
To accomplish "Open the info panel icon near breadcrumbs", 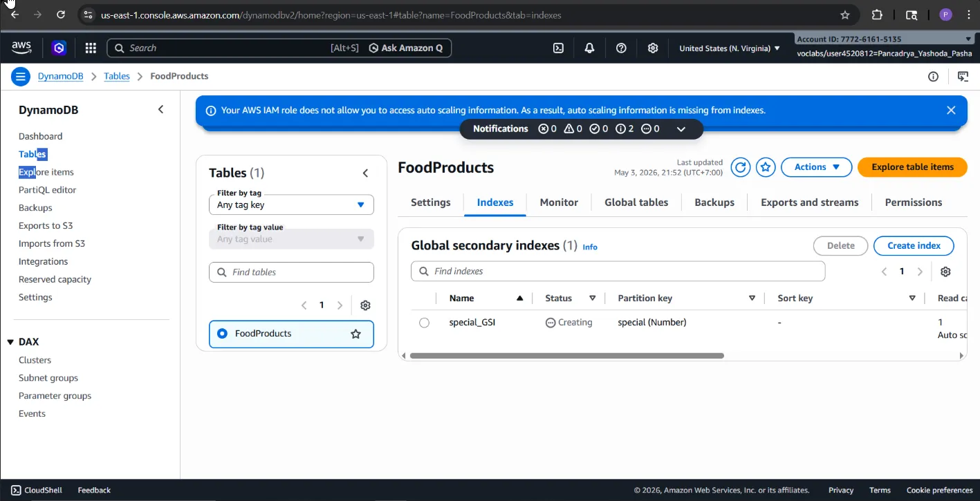I will [933, 76].
